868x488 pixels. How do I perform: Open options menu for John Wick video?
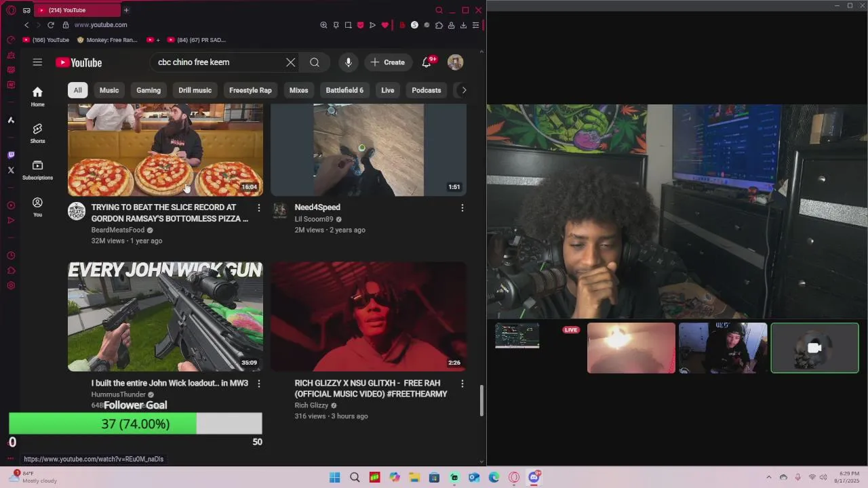click(258, 384)
